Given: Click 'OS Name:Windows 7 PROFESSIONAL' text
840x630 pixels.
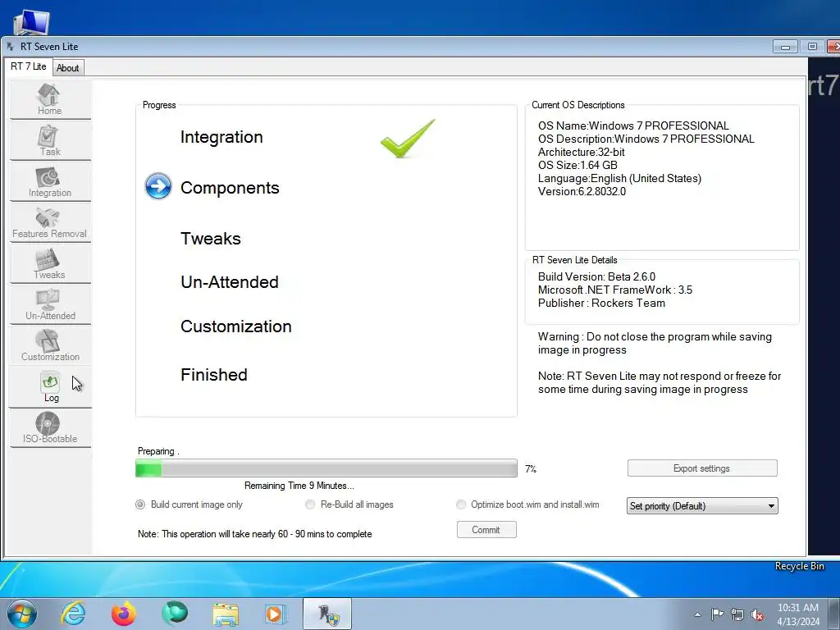Looking at the screenshot, I should point(633,126).
